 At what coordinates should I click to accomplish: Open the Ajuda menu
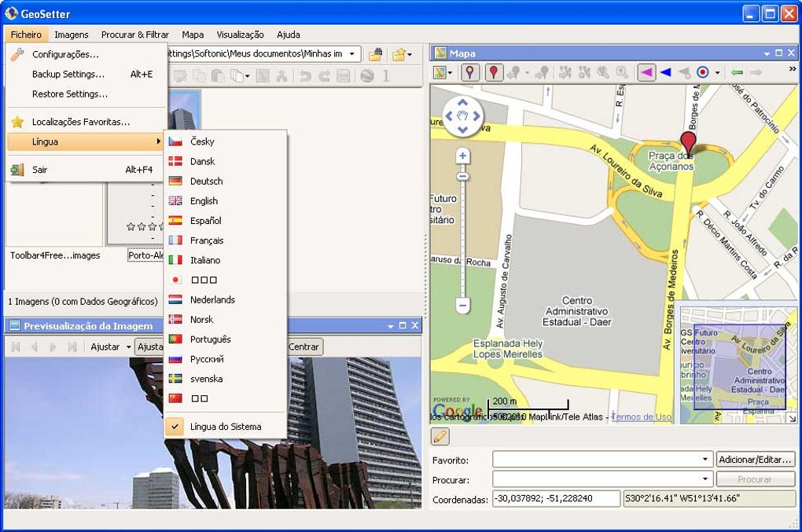tap(289, 35)
